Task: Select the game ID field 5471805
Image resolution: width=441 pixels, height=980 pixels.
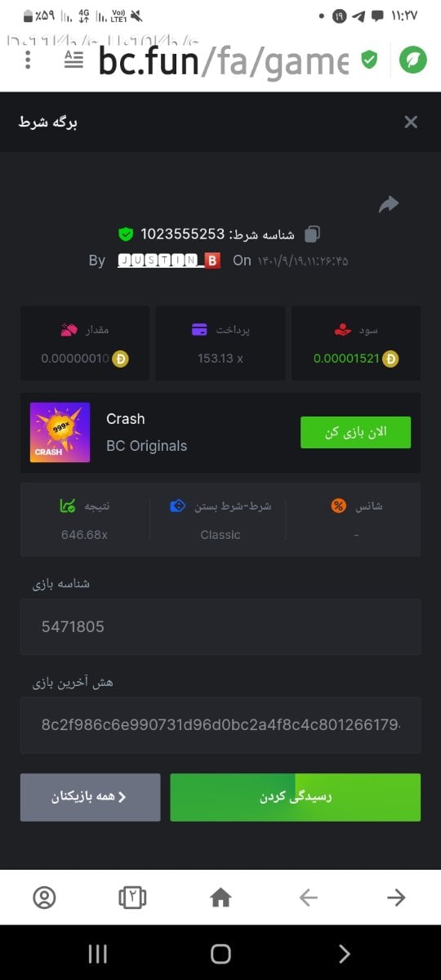Action: click(220, 626)
